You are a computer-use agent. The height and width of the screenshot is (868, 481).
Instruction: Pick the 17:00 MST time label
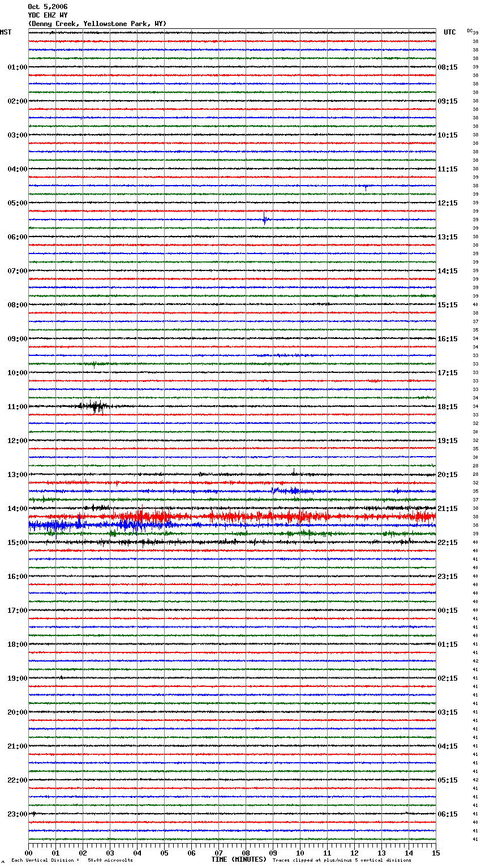click(18, 611)
